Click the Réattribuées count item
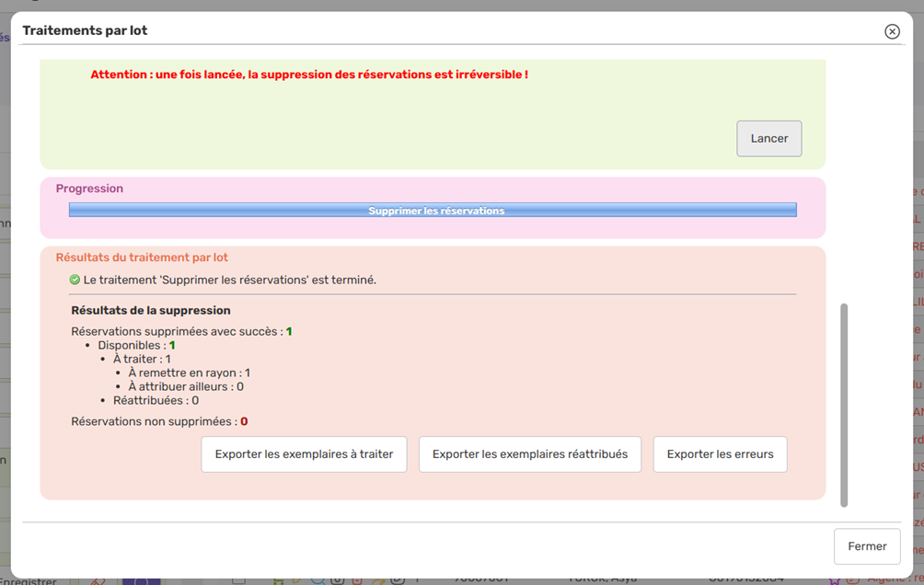The width and height of the screenshot is (924, 585). [156, 401]
